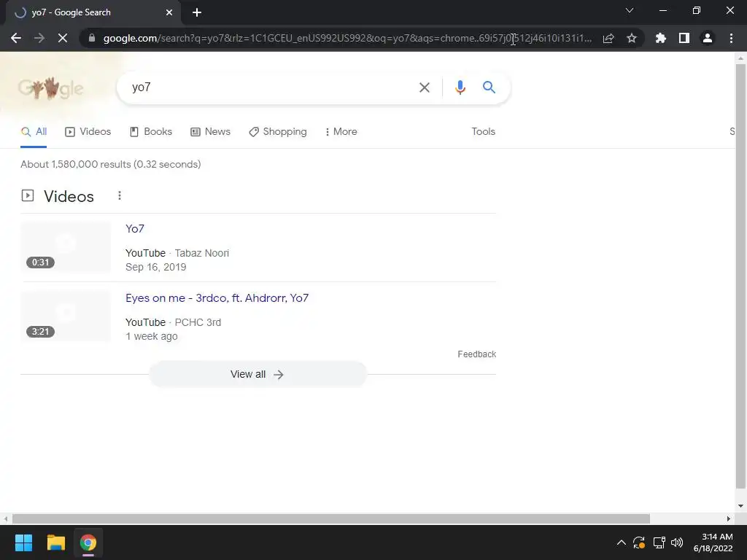Open the Chrome profile avatar
Screen dimensions: 747x560
point(708,38)
